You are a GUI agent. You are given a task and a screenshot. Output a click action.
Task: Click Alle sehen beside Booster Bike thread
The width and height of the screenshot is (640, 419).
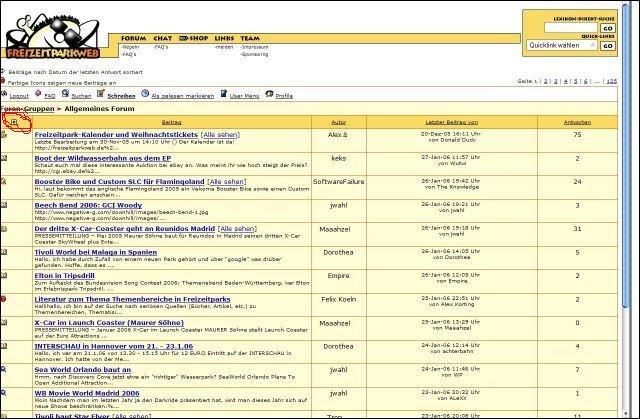tap(227, 182)
